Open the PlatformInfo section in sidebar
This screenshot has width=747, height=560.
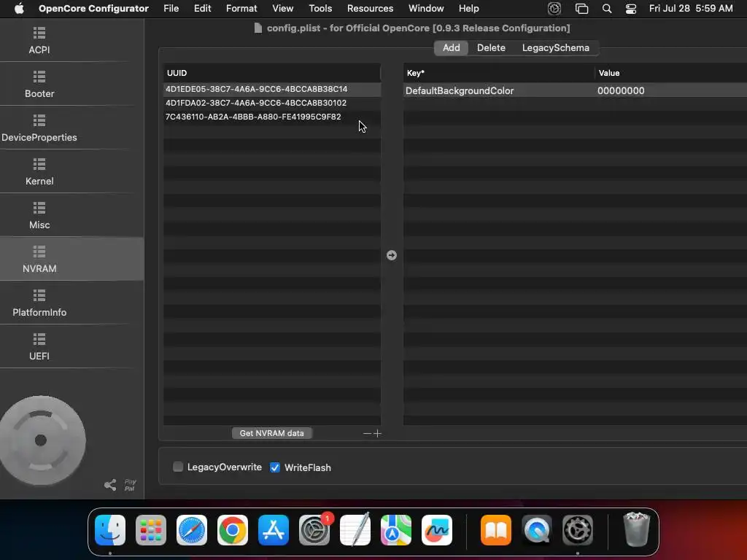(39, 303)
